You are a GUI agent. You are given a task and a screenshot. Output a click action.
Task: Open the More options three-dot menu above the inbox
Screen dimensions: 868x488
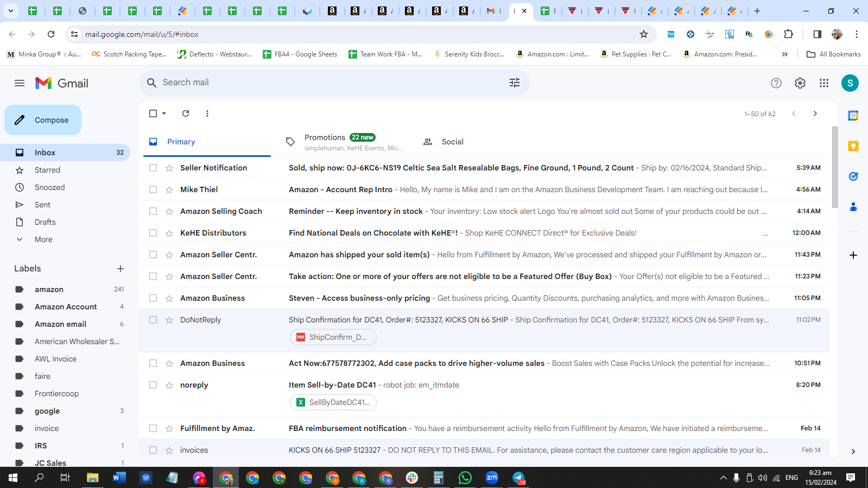[x=207, y=113]
